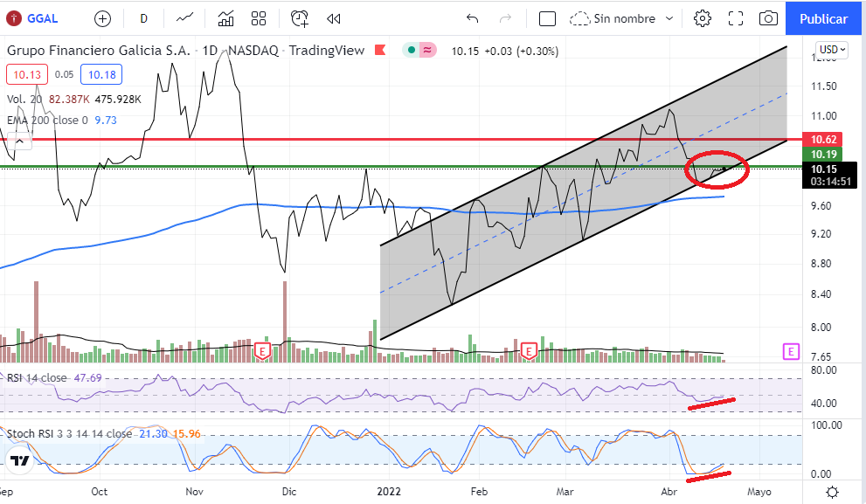This screenshot has height=504, width=866.
Task: Click the red earnings E marker before Dic
Action: pyautogui.click(x=262, y=351)
